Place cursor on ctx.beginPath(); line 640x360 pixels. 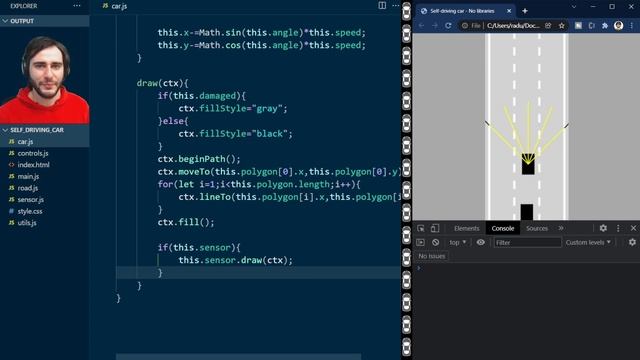tap(199, 159)
